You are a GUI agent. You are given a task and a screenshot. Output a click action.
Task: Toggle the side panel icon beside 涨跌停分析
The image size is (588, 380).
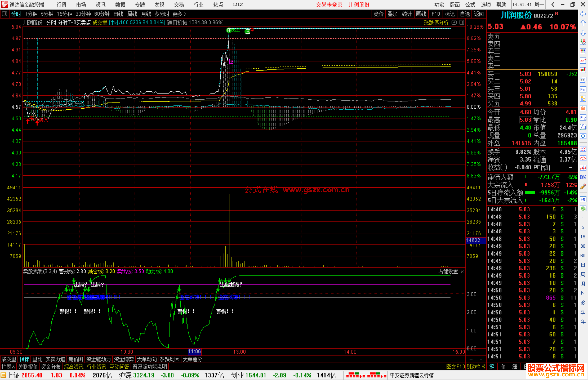click(462, 22)
